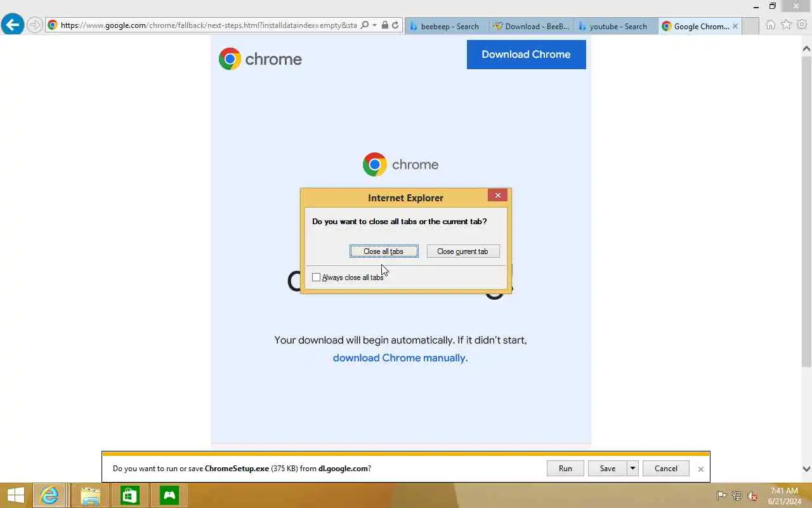Close the Google Chrome tab with X

tap(735, 26)
